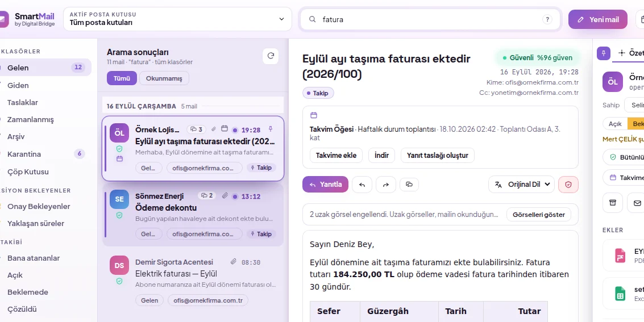Toggle Takip pin on Örnek Lojistik mail row
Viewport: 644px width, 322px height.
pos(261,168)
